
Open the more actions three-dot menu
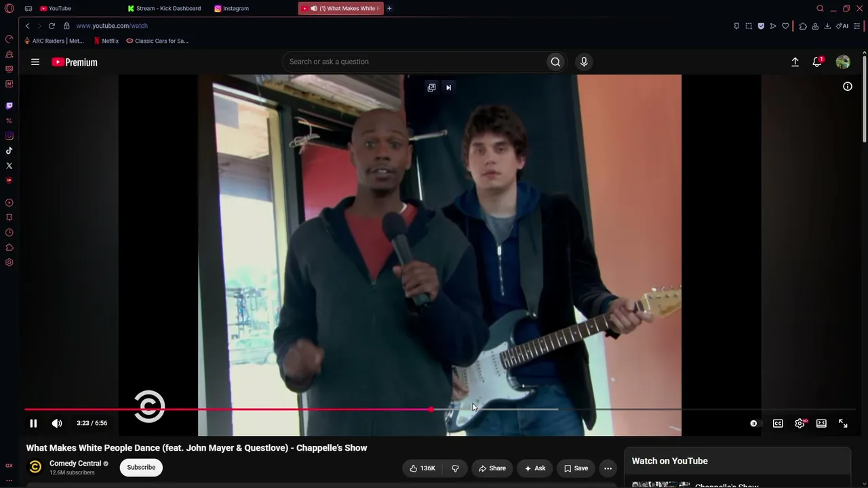608,468
